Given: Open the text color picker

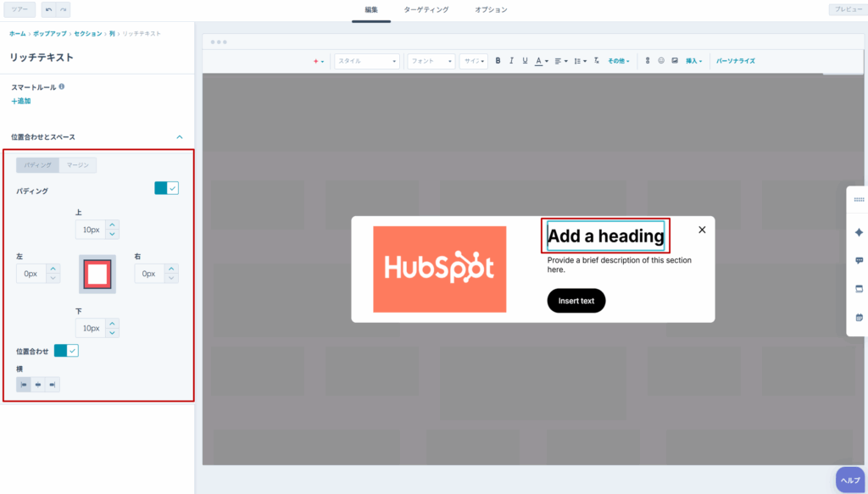Looking at the screenshot, I should (x=540, y=61).
